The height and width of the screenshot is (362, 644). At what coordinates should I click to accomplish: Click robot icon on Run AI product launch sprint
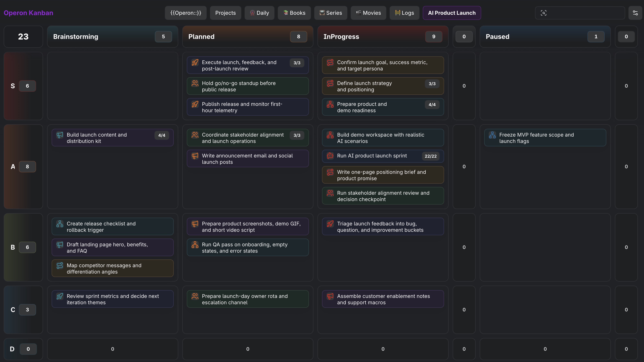(330, 156)
